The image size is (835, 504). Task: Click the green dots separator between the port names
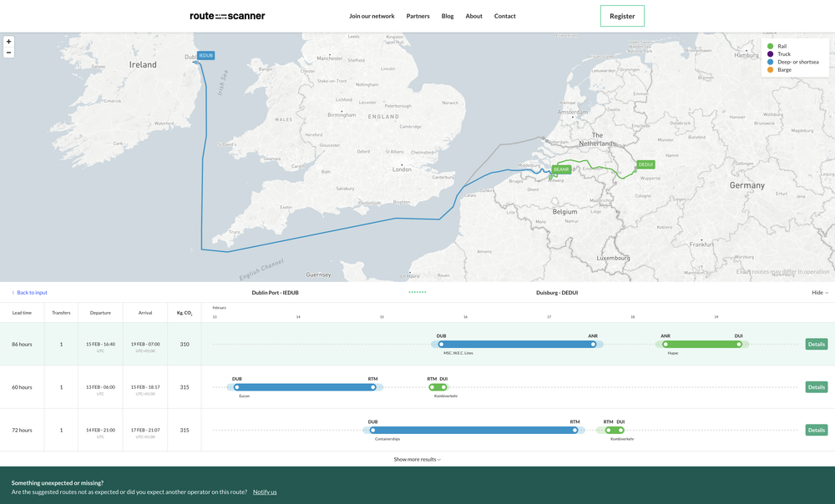coord(417,293)
